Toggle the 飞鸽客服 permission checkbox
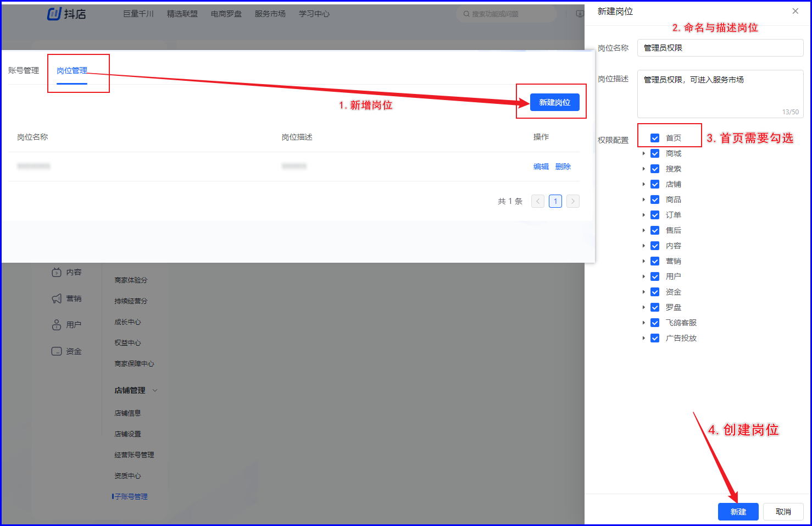812x526 pixels. 655,323
